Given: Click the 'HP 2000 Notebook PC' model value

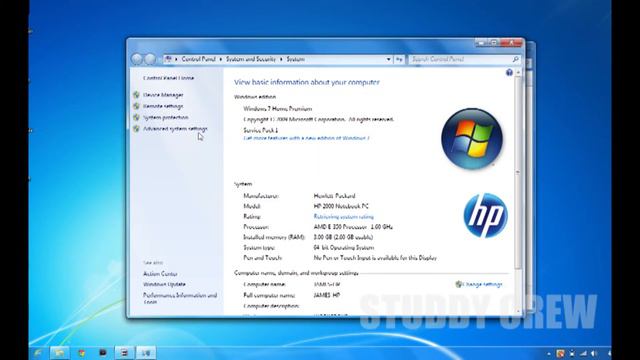Looking at the screenshot, I should (341, 206).
